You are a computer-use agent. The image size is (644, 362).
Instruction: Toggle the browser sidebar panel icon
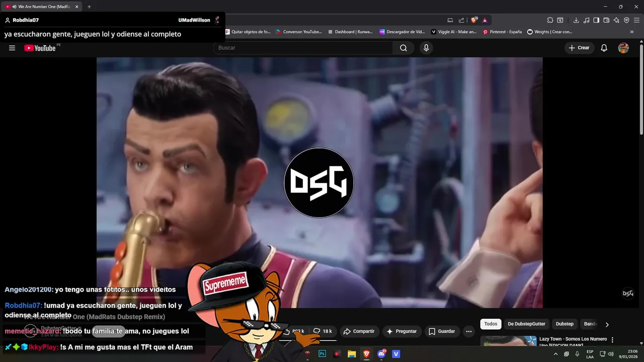coord(596,20)
